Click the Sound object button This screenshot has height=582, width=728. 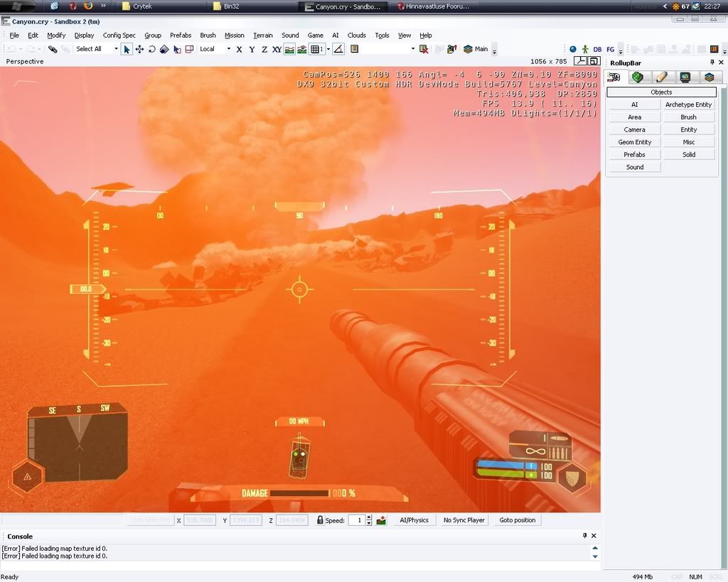point(635,167)
